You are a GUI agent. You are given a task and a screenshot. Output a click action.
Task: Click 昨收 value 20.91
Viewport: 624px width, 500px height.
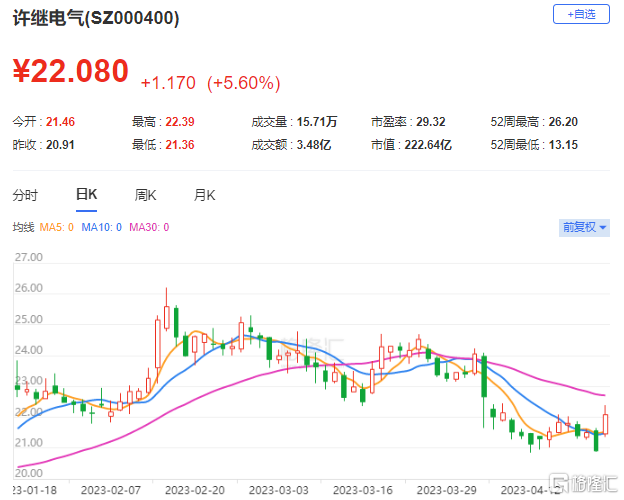[x=60, y=145]
